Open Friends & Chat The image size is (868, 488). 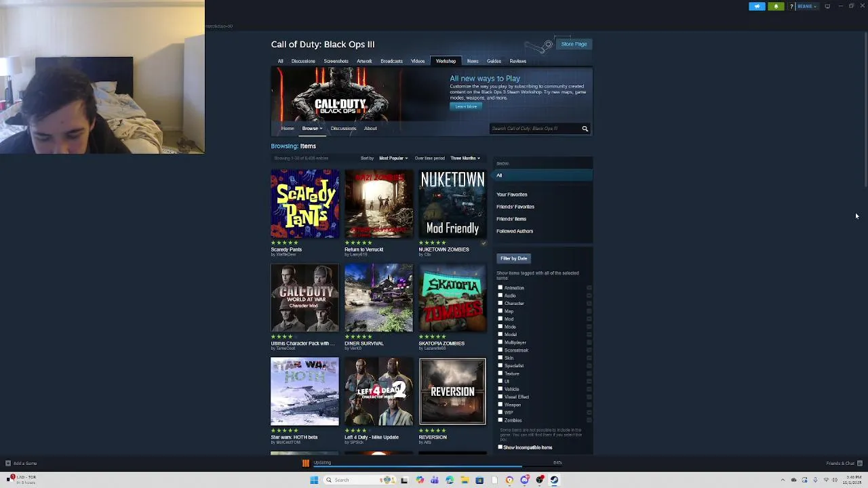[844, 464]
